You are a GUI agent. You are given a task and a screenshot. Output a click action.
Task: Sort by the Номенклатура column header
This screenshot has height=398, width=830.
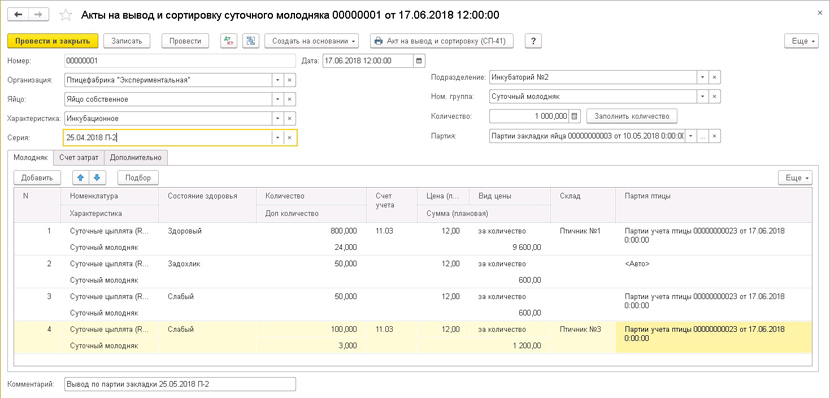[x=110, y=196]
